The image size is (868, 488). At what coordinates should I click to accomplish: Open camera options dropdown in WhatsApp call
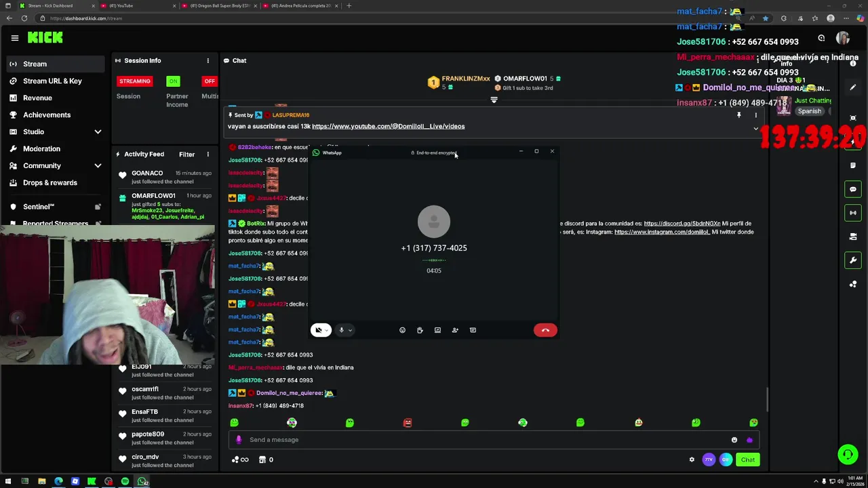click(x=328, y=330)
